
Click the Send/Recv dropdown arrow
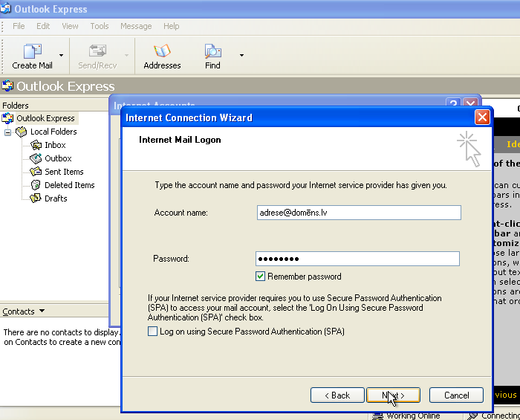click(127, 56)
